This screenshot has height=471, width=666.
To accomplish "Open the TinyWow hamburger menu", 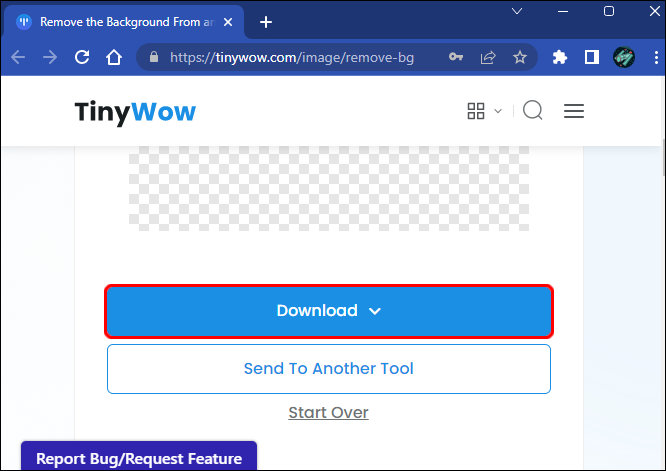I will pyautogui.click(x=574, y=111).
